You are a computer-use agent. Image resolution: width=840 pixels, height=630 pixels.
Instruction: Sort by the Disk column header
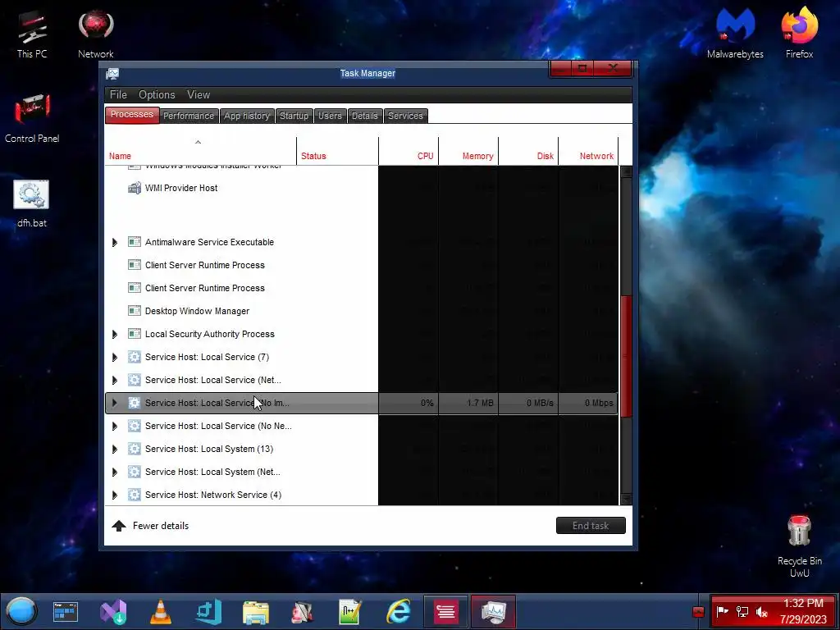pos(529,151)
